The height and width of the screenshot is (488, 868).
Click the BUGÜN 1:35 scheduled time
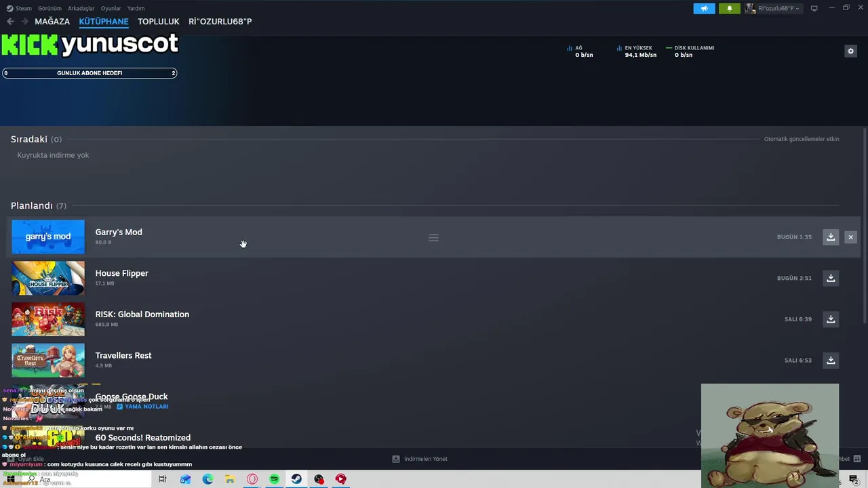point(794,237)
